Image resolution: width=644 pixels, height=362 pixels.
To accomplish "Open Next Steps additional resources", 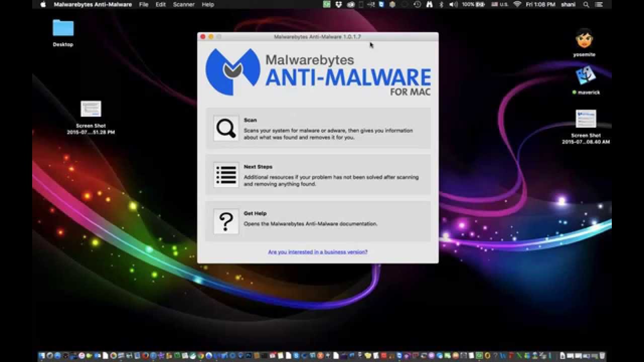I will point(226,175).
